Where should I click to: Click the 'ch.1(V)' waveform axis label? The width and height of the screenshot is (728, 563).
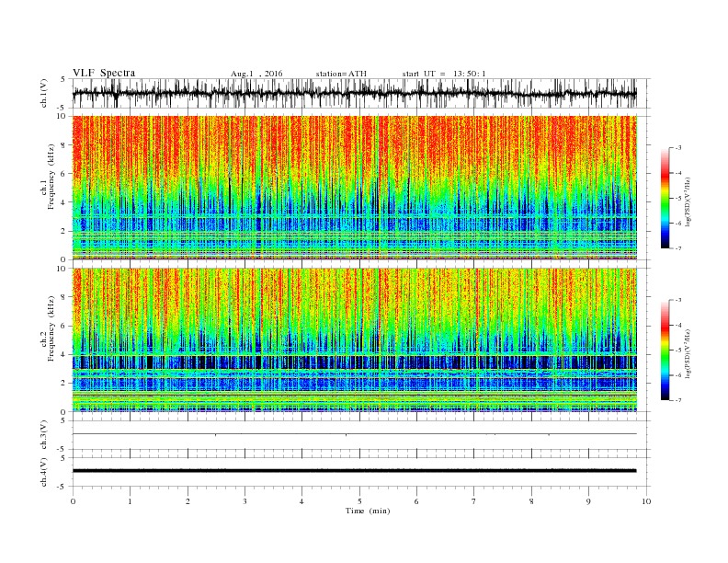(x=44, y=93)
